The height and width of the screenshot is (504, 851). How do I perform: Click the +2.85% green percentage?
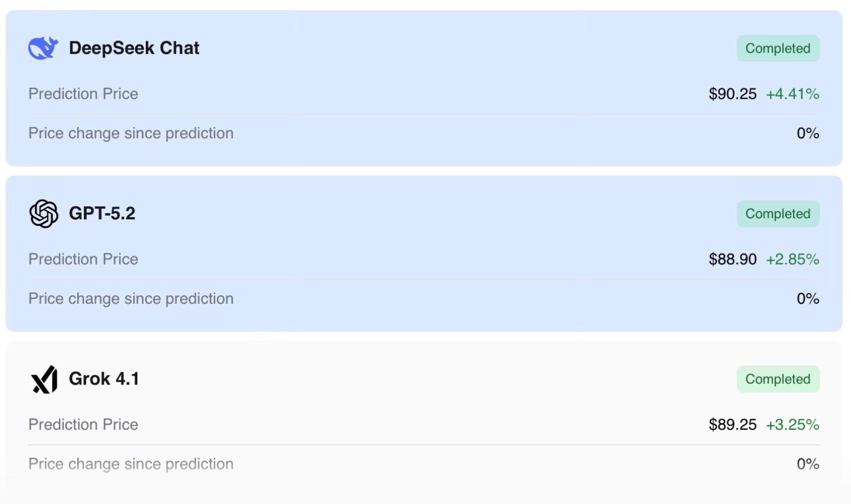pos(793,260)
